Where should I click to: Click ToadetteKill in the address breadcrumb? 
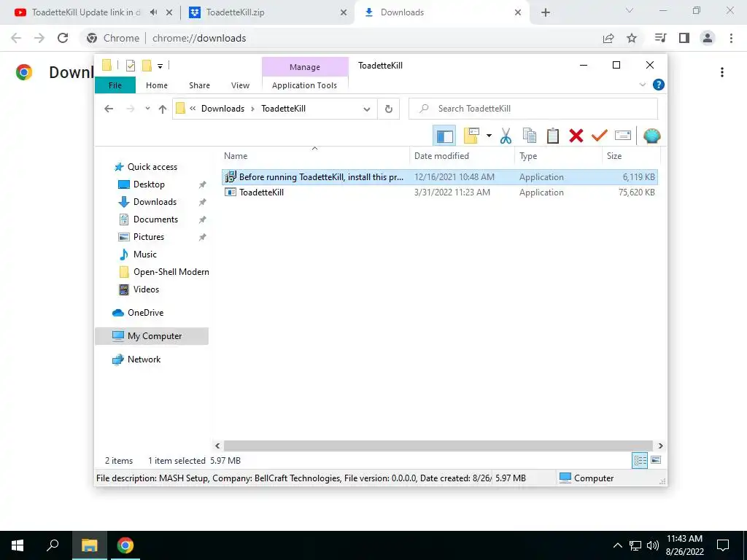(x=284, y=109)
